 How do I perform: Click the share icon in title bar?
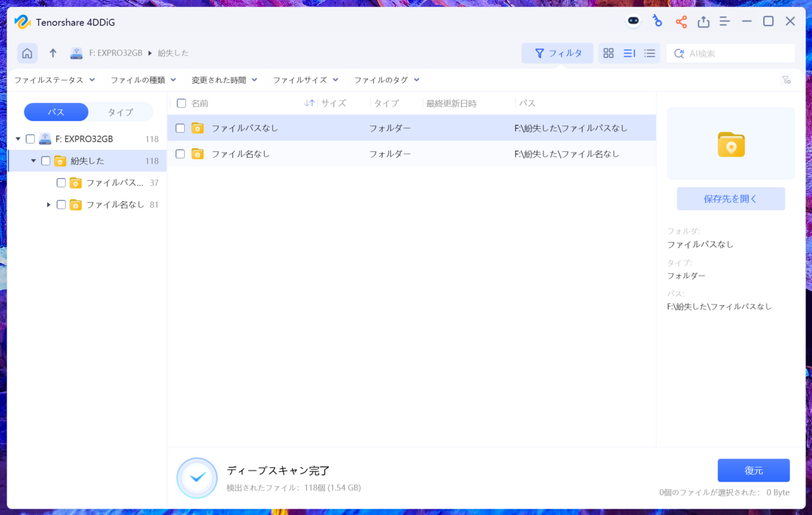pyautogui.click(x=681, y=22)
